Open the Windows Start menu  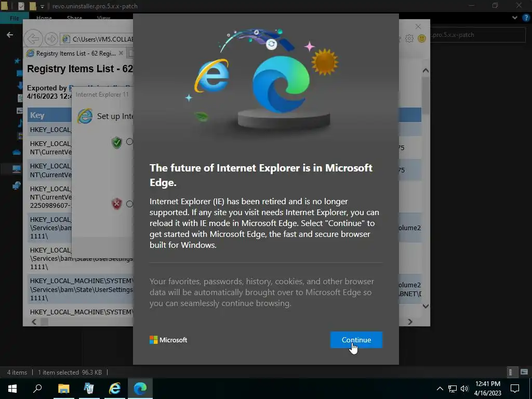point(12,388)
